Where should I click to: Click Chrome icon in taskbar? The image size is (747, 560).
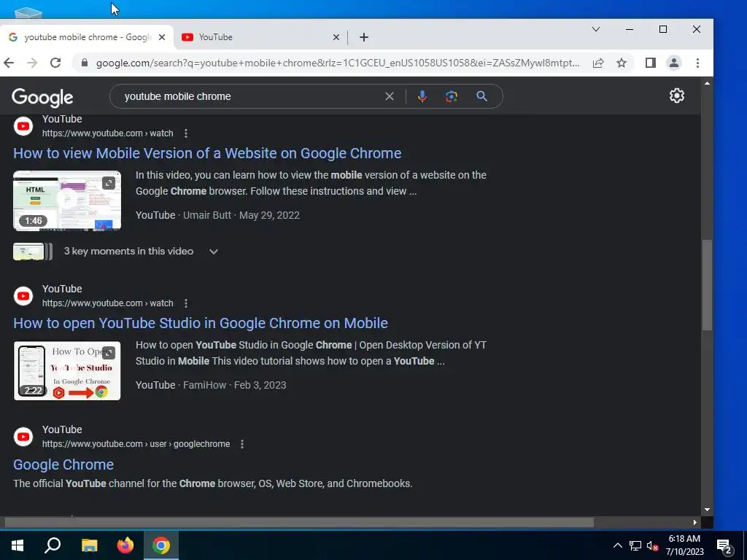click(x=161, y=545)
